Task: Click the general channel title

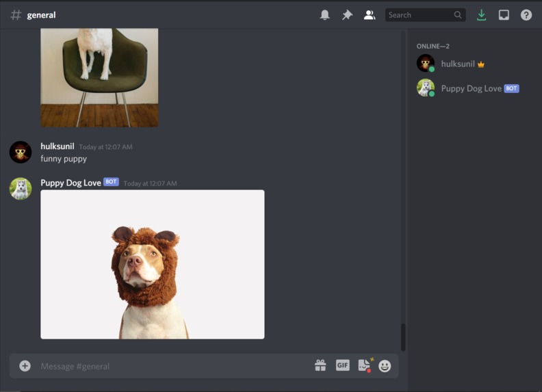Action: (41, 15)
